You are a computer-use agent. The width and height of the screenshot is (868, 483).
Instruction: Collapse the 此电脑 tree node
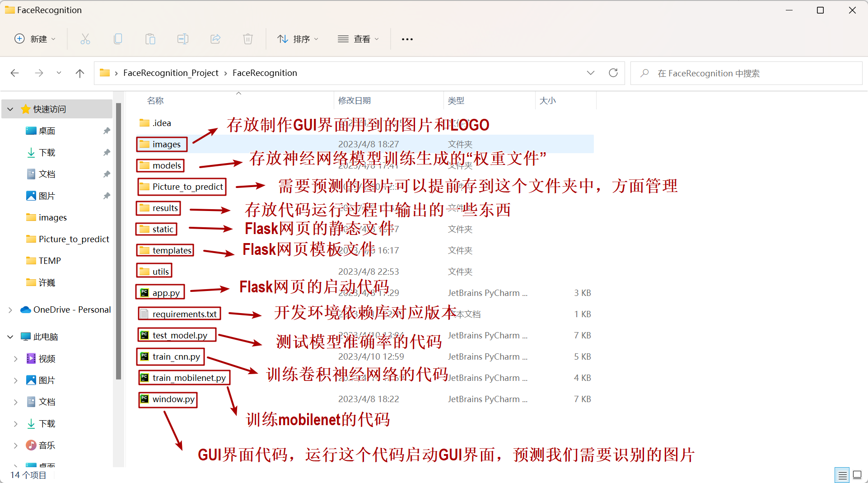[x=10, y=337]
